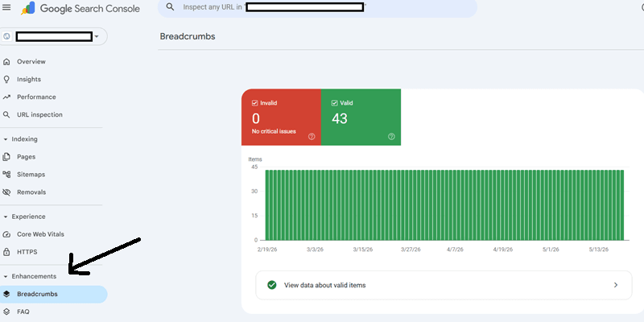Click the 4/7/26 date label

[x=455, y=250]
